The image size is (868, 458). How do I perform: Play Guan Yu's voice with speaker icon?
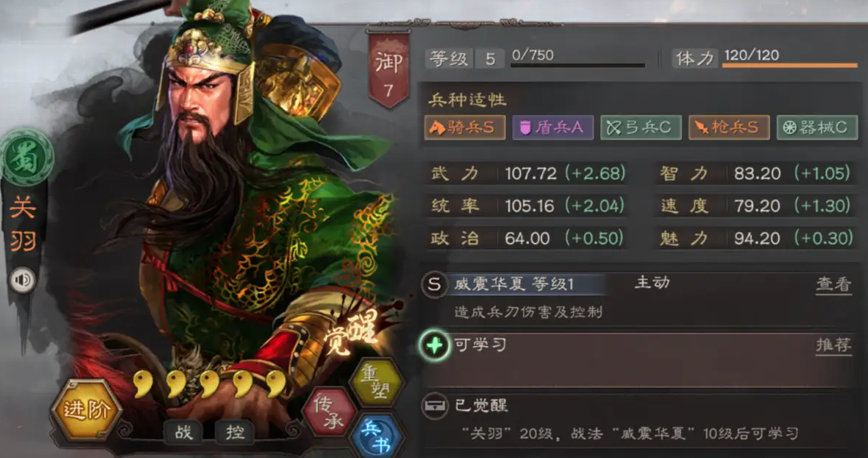pos(23,279)
